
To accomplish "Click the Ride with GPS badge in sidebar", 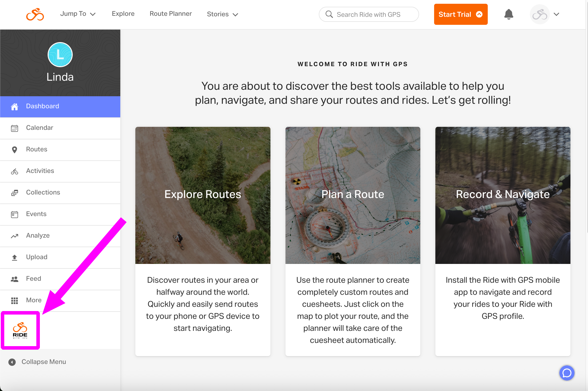I will [x=20, y=330].
